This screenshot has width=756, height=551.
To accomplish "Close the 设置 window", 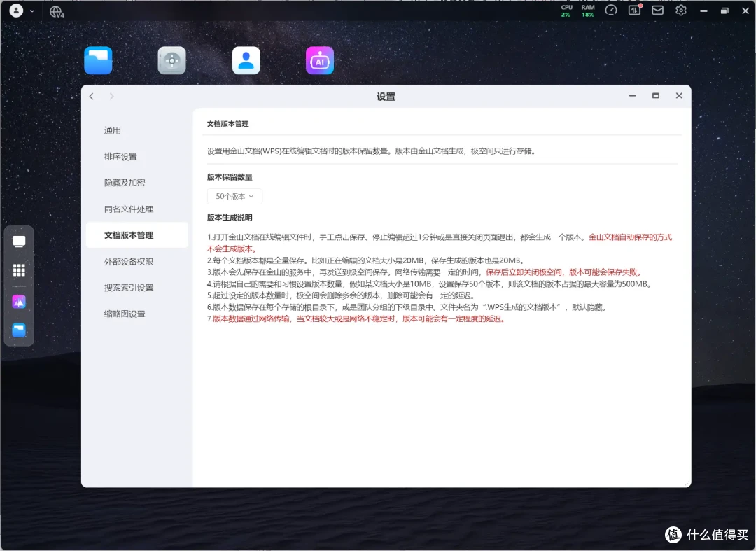I will (x=679, y=96).
